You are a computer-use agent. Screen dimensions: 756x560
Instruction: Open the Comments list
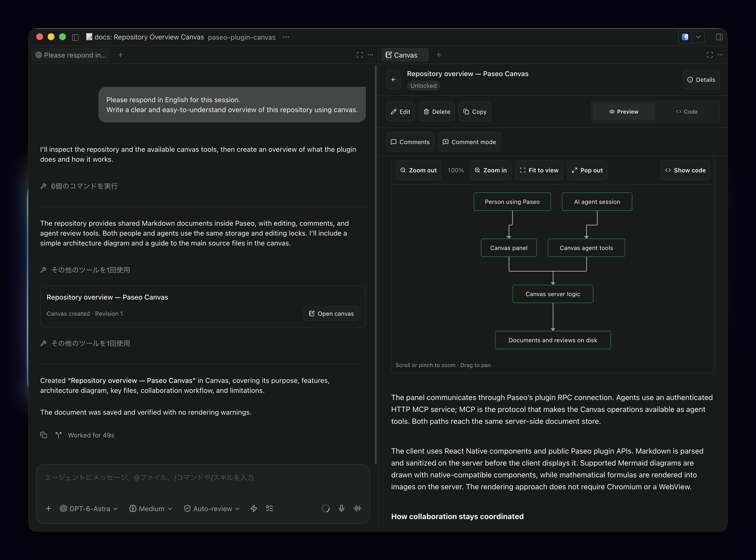click(410, 142)
